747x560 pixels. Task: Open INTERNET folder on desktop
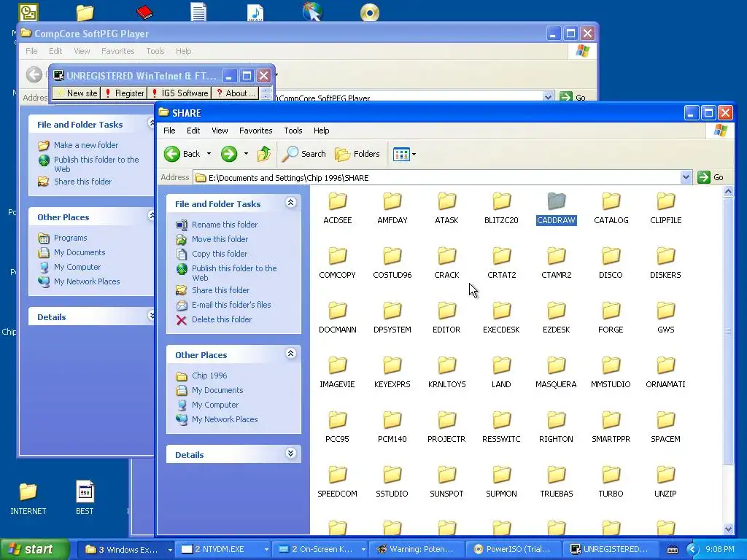click(x=28, y=498)
